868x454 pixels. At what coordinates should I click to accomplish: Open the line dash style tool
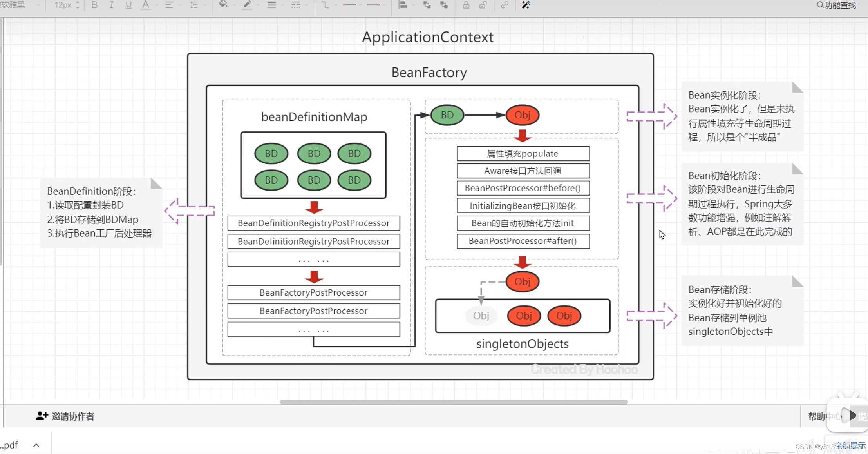[296, 5]
